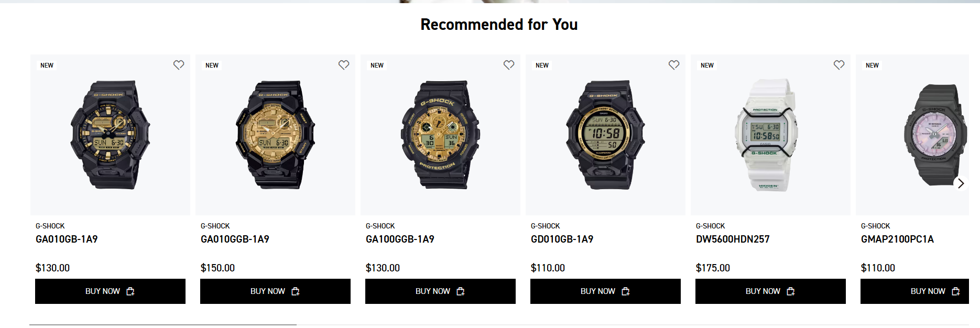Open the GA100GGB-1A9 product photo

[x=440, y=135]
